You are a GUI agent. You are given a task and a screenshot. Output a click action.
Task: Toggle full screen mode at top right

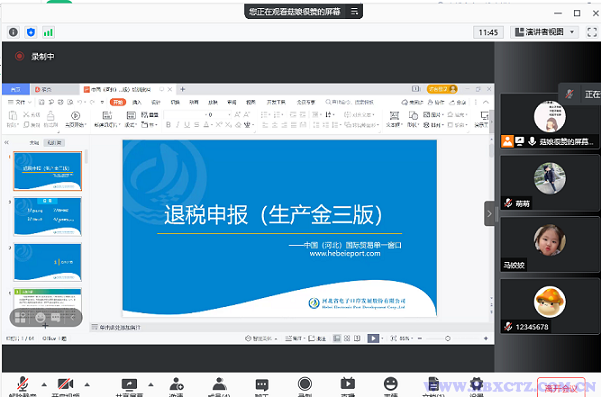[592, 32]
